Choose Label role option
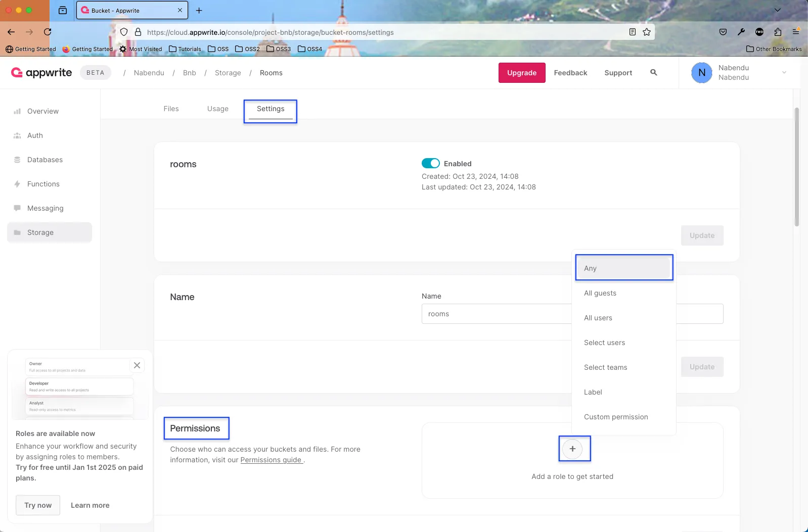 click(x=624, y=392)
